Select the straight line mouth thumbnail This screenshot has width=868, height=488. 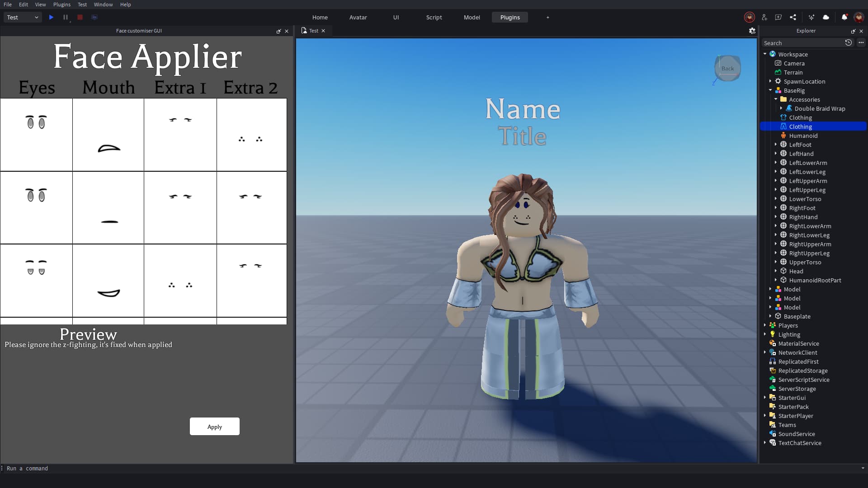click(x=108, y=208)
